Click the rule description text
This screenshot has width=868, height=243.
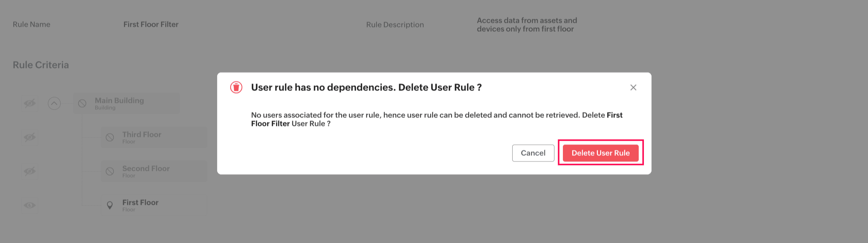tap(527, 25)
